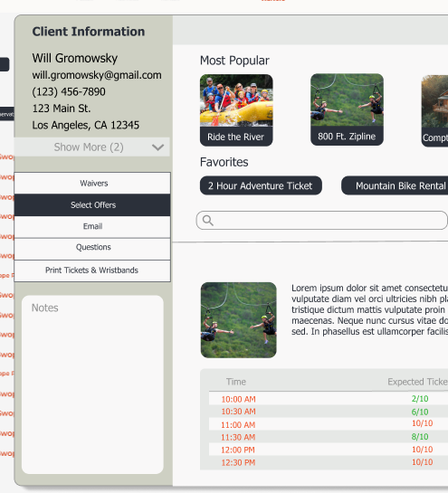This screenshot has height=493, width=448.
Task: Open Print Tickets & Wristbands
Action: [92, 270]
